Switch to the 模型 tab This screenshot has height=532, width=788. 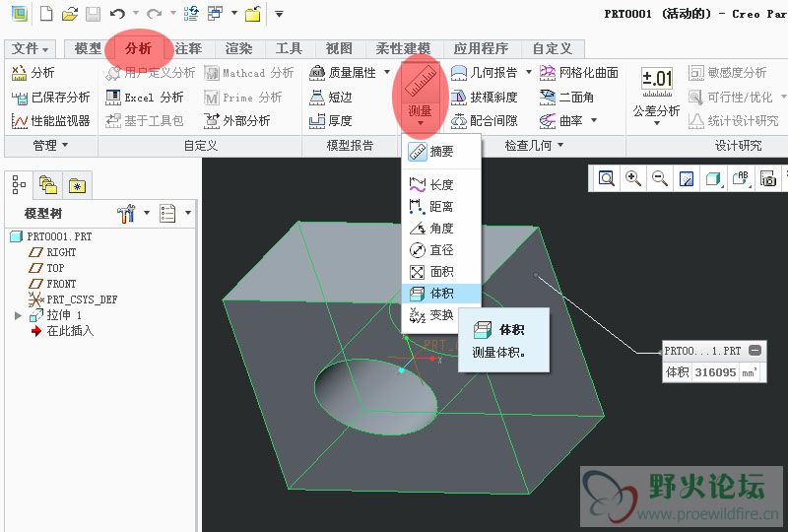click(x=88, y=49)
